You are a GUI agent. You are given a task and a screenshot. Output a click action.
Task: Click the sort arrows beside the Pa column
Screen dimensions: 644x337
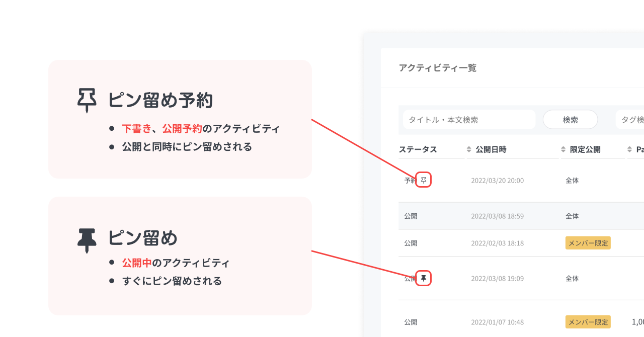629,149
